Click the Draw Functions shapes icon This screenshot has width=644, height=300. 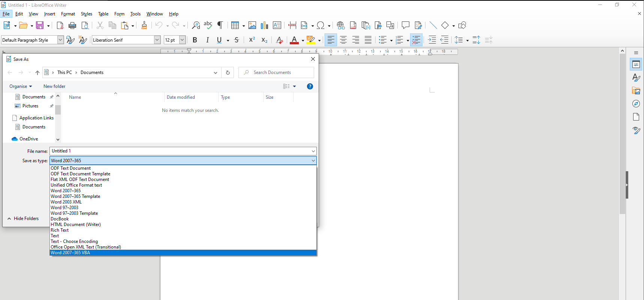coord(462,25)
